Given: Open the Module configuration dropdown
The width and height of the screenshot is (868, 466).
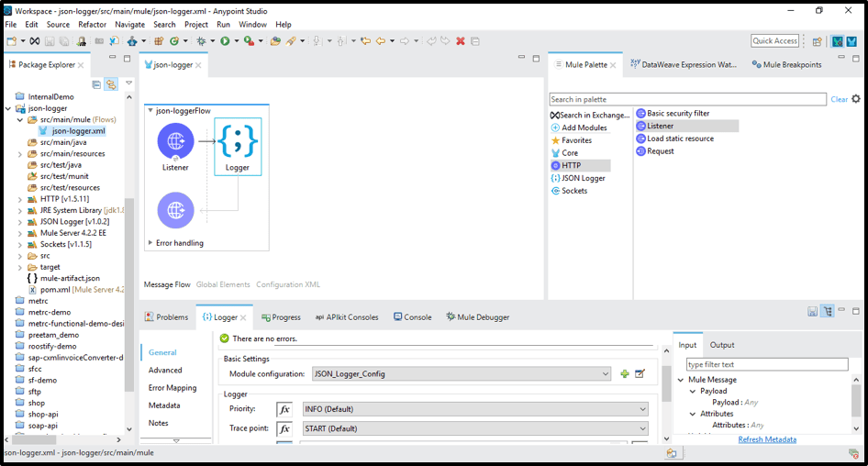Looking at the screenshot, I should click(x=606, y=374).
